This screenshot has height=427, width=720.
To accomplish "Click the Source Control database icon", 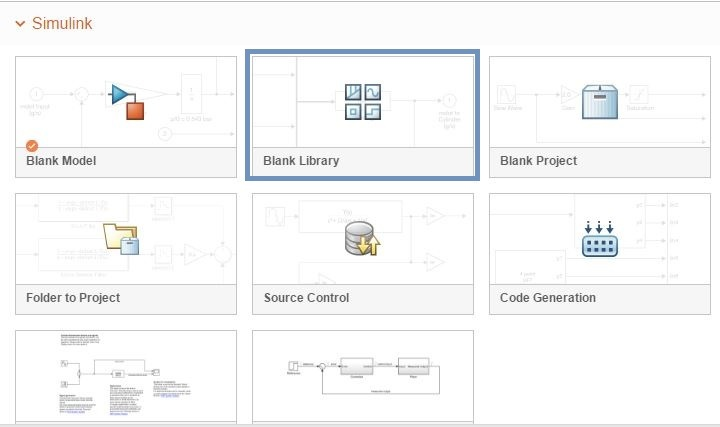I will (362, 238).
